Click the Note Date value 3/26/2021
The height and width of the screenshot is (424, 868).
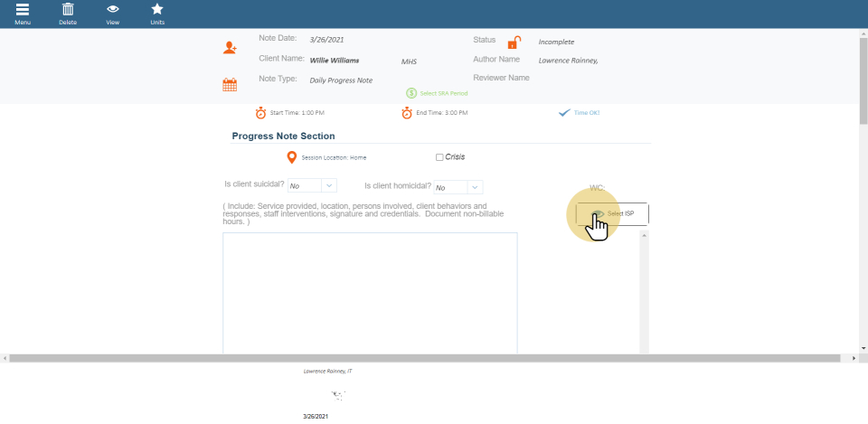point(326,40)
